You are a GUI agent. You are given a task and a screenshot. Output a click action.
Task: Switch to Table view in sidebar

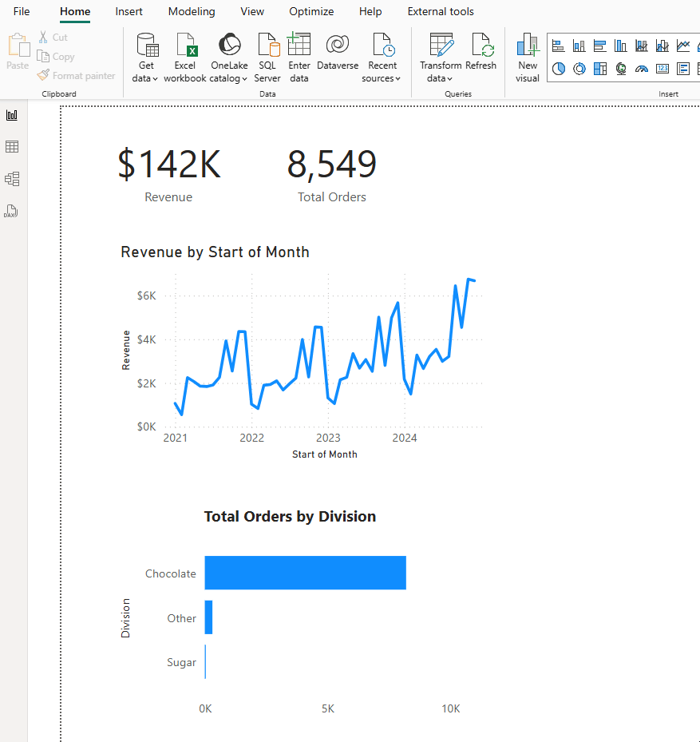coord(12,147)
